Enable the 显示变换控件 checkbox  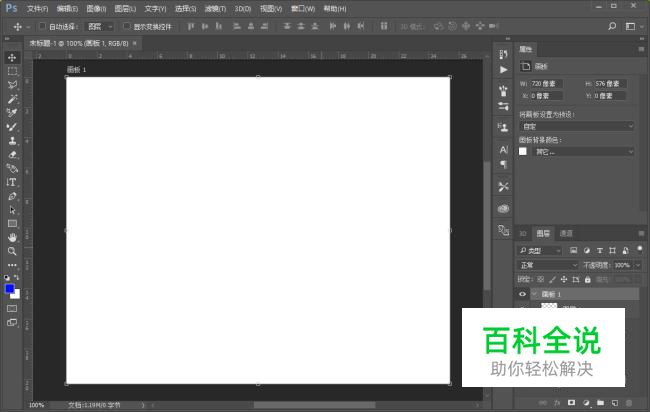coord(126,26)
